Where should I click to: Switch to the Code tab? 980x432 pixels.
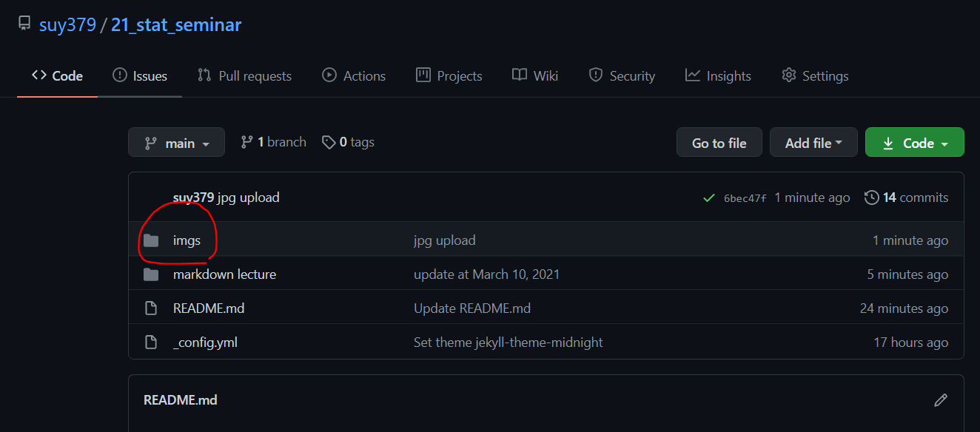tap(58, 75)
